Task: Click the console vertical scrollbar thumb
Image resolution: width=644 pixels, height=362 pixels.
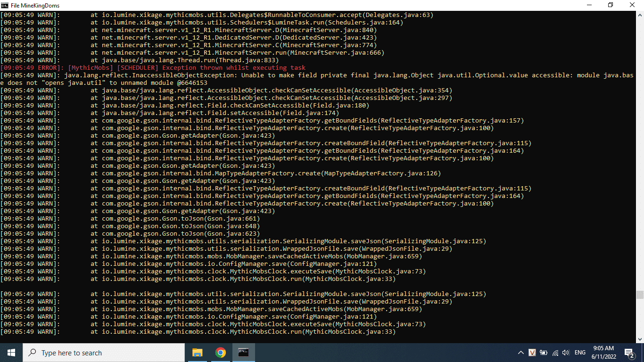Action: [640, 295]
